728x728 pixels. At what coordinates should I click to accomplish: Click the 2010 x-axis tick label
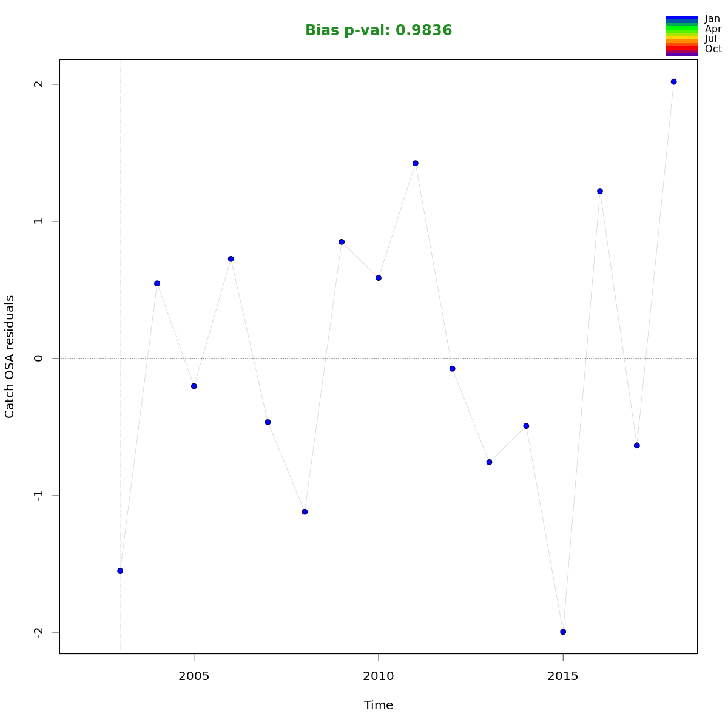click(379, 676)
